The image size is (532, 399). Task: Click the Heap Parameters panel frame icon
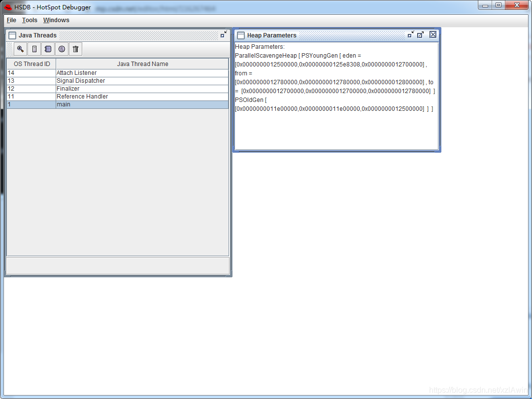240,35
